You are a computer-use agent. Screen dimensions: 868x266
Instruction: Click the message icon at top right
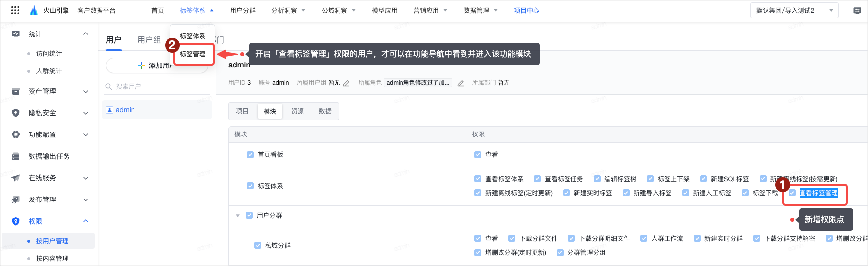pos(857,11)
